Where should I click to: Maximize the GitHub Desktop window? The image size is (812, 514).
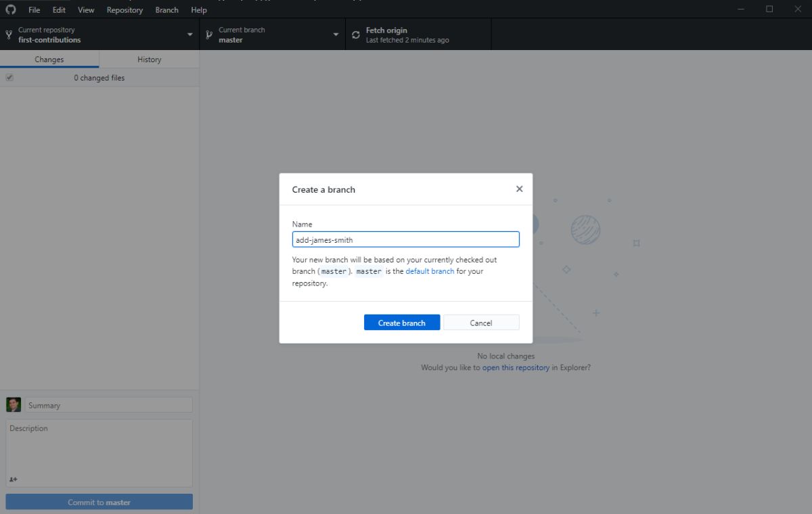tap(769, 9)
